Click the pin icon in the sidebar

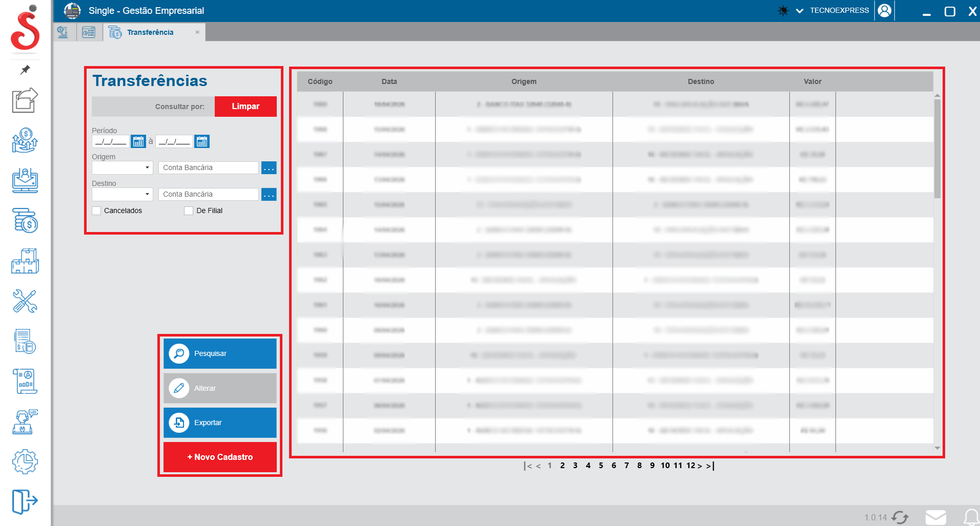click(25, 70)
